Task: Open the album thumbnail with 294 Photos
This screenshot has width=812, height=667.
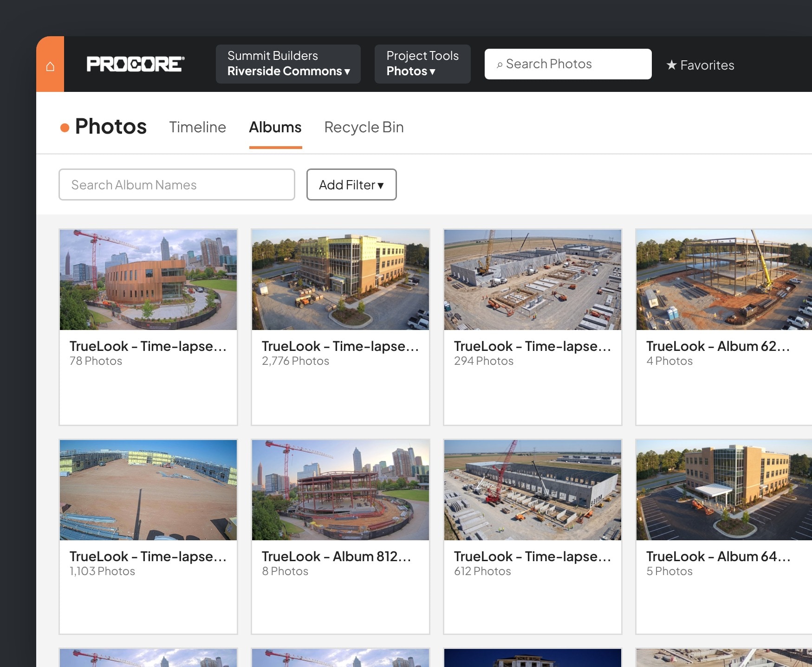Action: pos(533,280)
